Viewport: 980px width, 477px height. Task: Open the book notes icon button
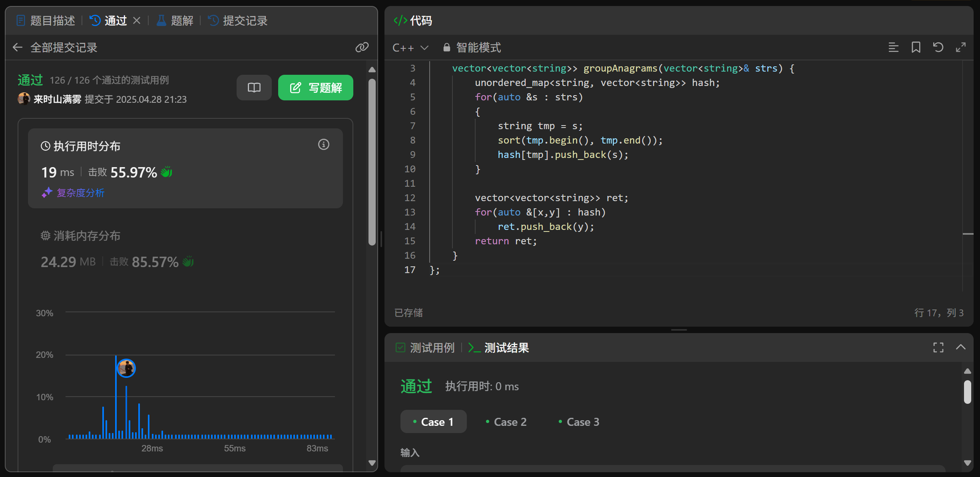(254, 88)
